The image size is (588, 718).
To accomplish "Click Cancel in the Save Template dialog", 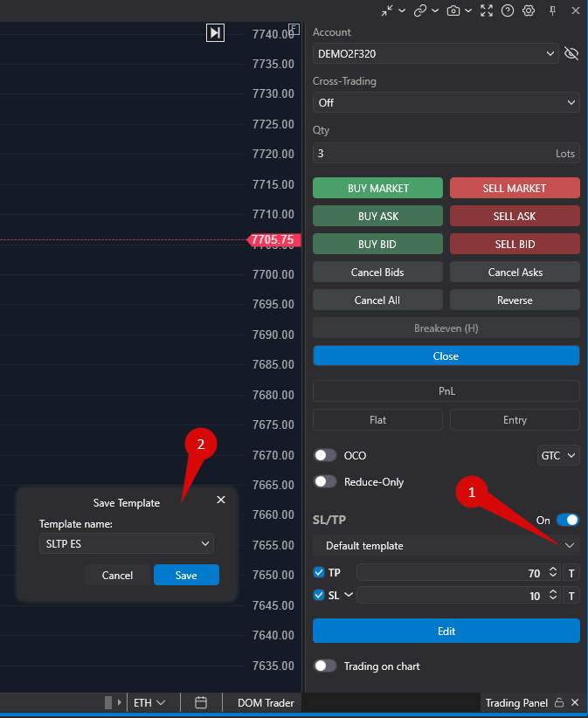I will pos(117,575).
